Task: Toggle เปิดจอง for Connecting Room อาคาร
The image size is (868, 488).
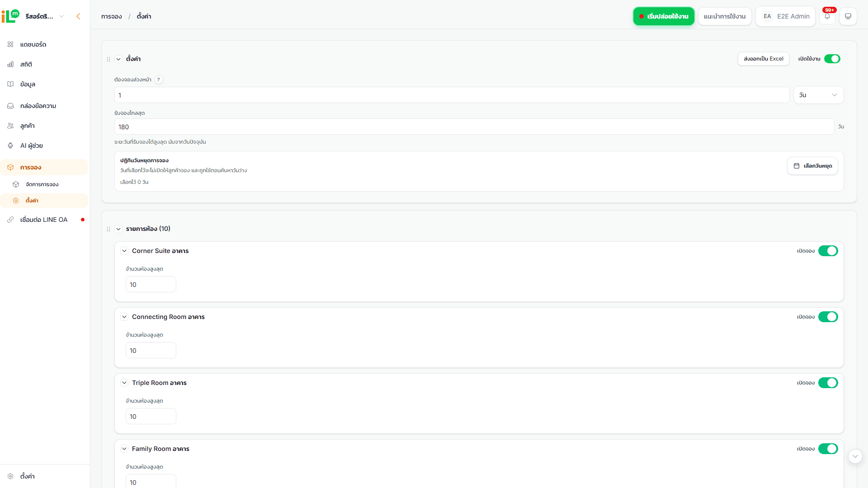Action: click(x=828, y=317)
